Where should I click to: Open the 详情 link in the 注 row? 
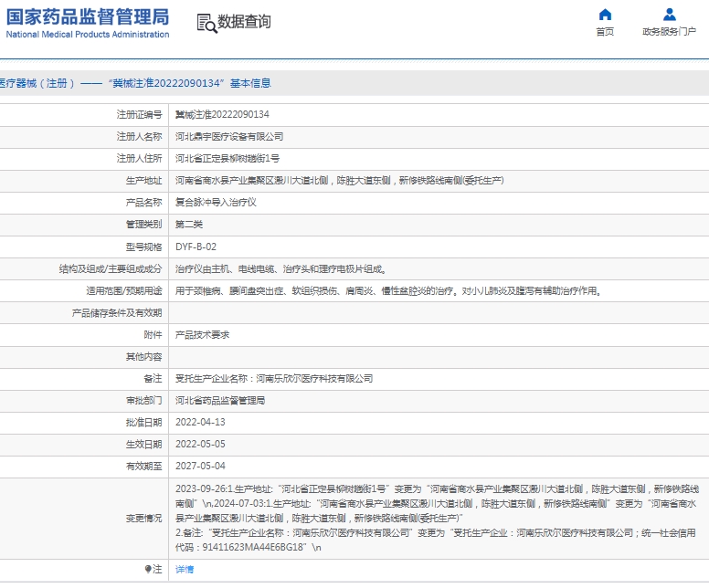pyautogui.click(x=185, y=570)
